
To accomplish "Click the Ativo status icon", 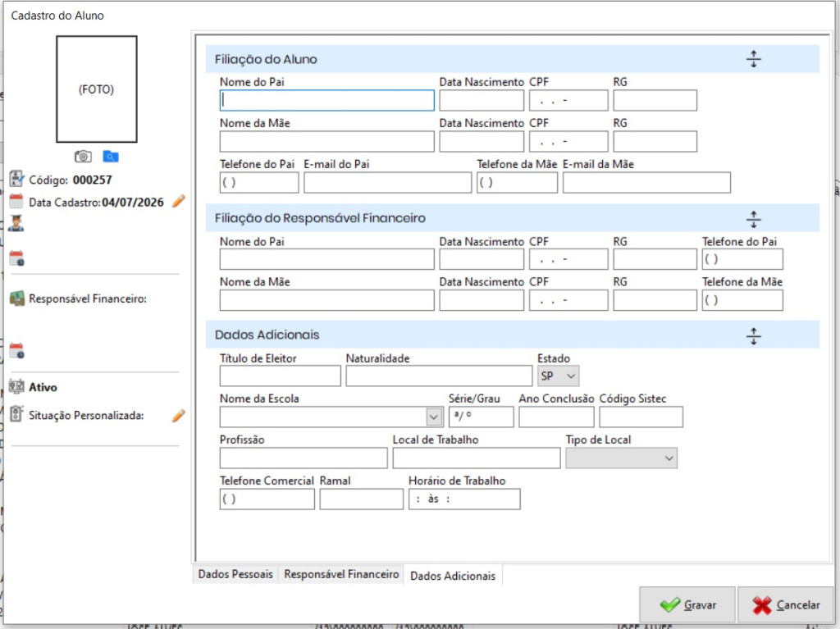I will (16, 386).
